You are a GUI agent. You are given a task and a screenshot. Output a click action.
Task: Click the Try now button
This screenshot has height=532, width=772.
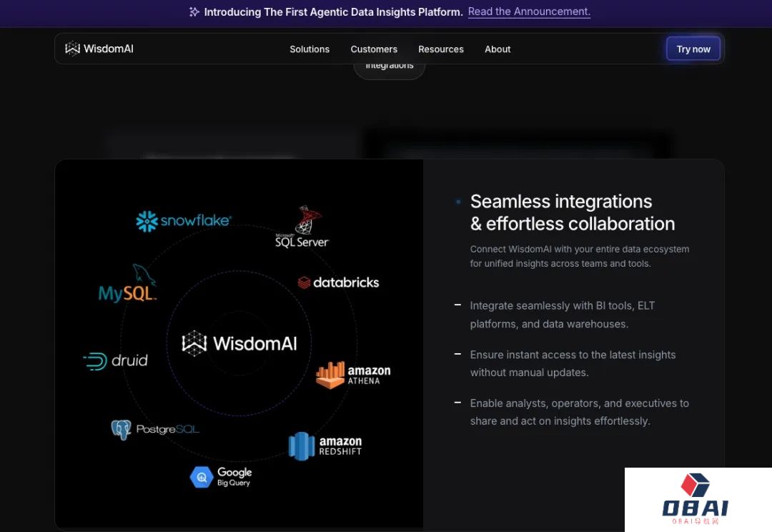tap(693, 49)
